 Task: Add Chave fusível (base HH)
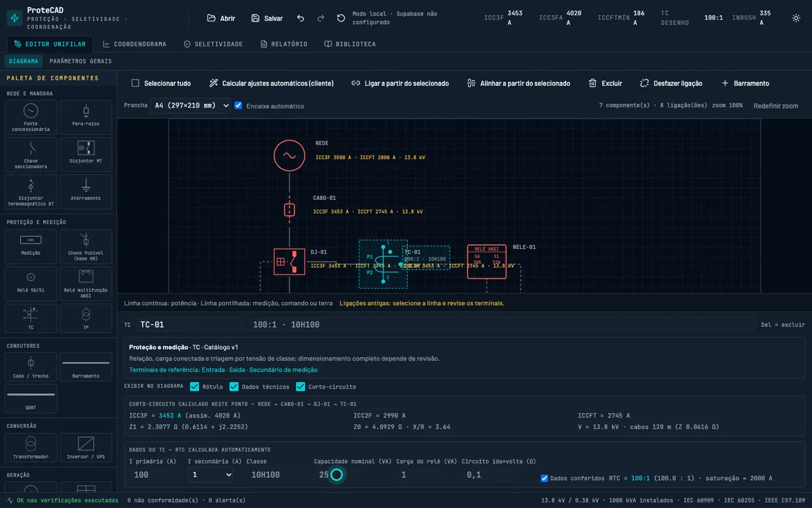86,246
